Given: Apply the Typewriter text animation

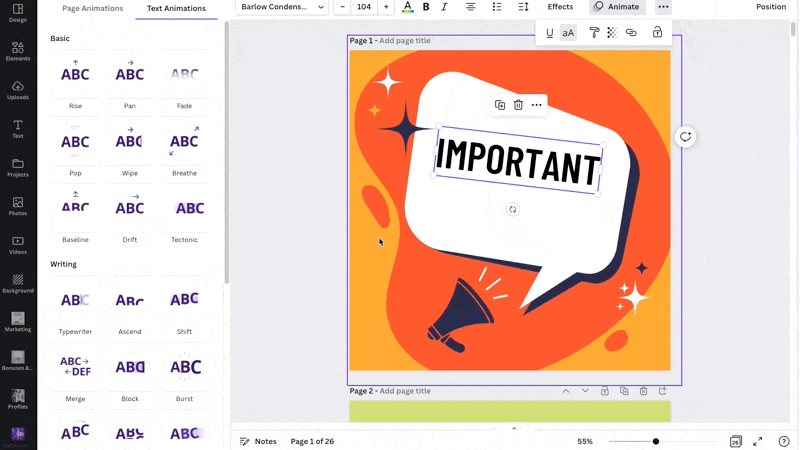Looking at the screenshot, I should [76, 306].
